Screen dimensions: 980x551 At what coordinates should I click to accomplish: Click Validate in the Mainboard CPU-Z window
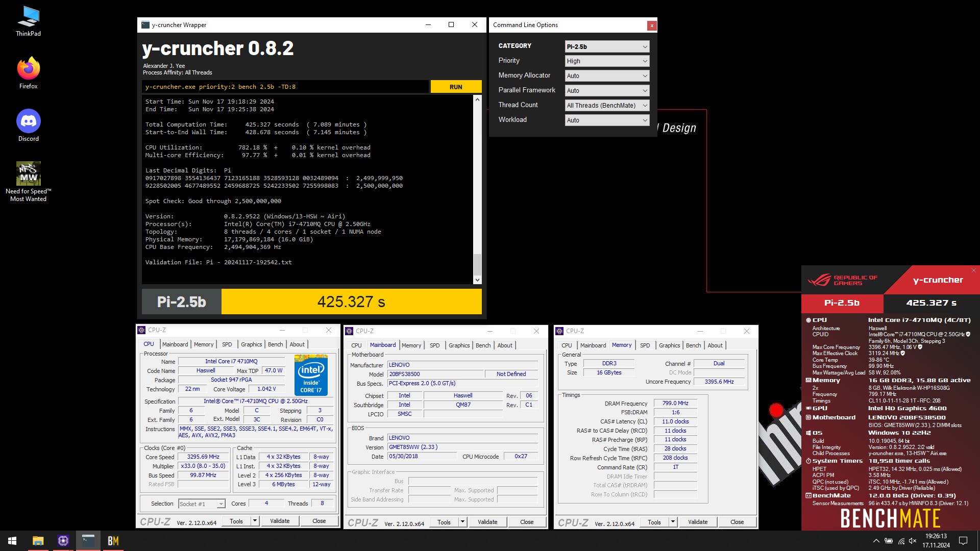coord(487,522)
